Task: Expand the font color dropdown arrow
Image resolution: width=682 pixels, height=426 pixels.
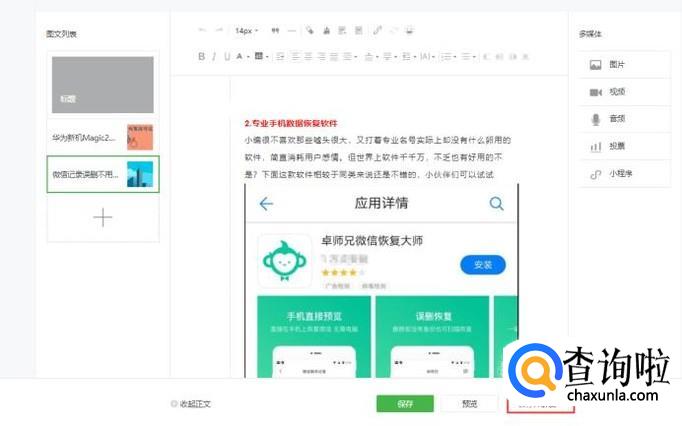Action: [x=248, y=57]
